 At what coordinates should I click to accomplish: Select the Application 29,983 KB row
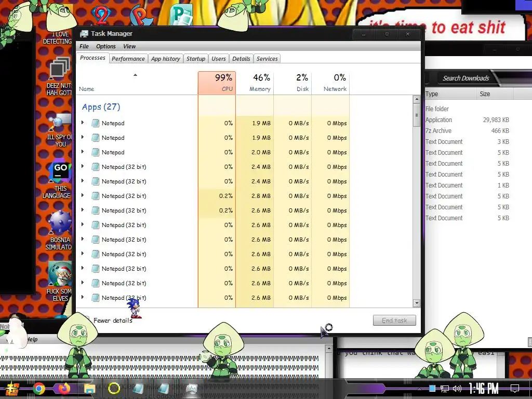click(x=468, y=120)
